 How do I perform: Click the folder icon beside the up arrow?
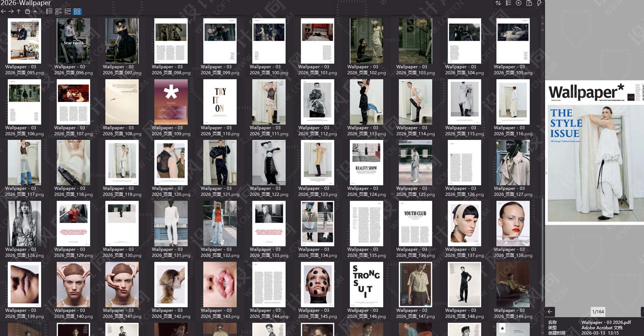pos(27,11)
